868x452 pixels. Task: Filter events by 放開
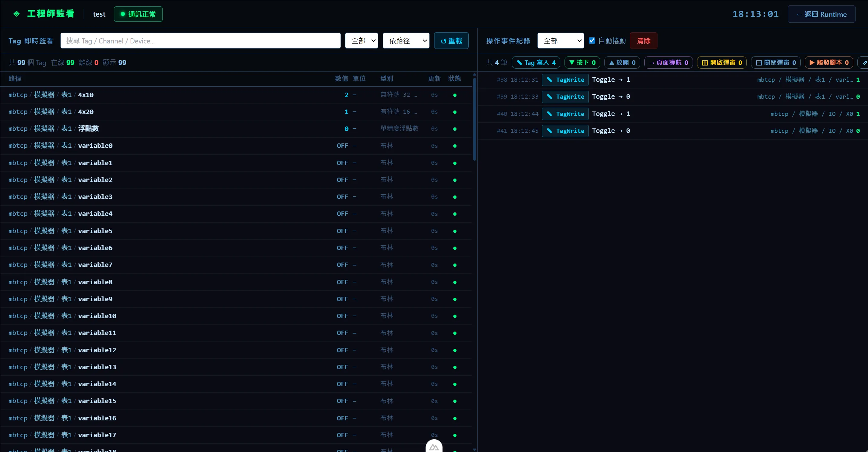(x=622, y=63)
